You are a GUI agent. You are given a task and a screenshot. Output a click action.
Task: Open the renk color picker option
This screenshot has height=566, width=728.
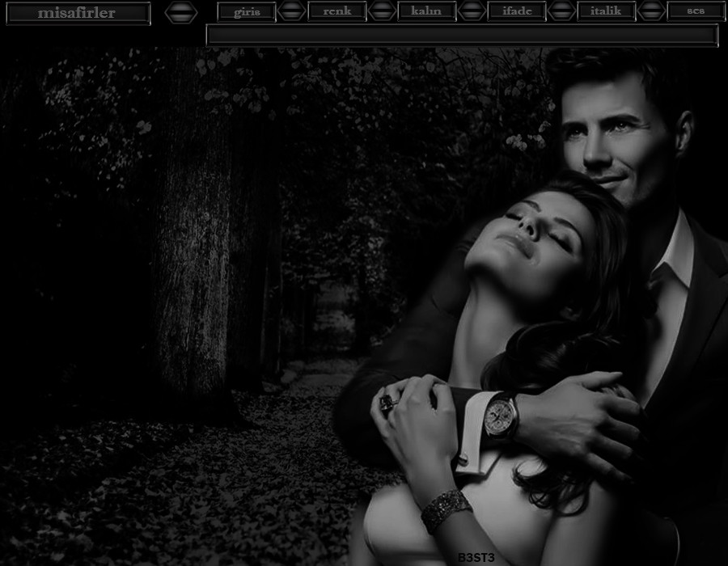(336, 11)
